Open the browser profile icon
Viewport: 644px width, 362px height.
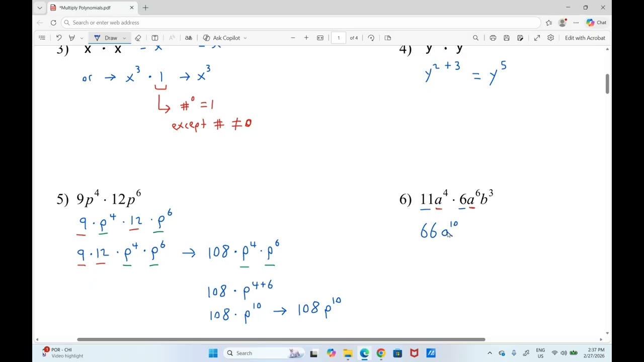coord(562,23)
